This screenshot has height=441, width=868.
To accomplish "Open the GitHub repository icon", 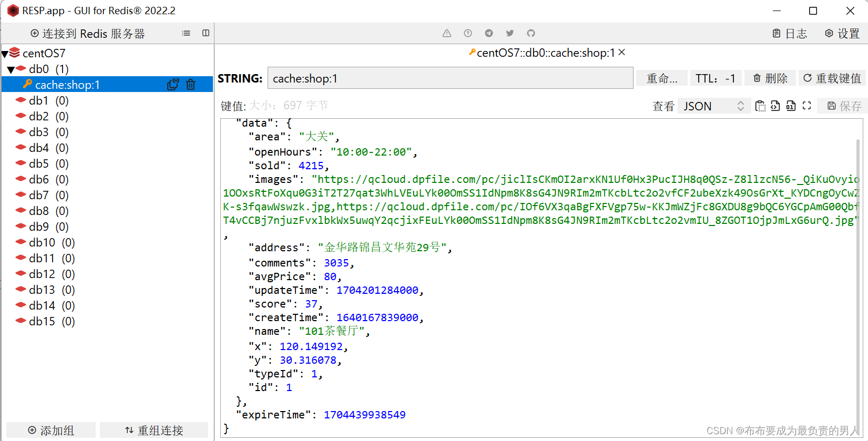I will coord(531,33).
